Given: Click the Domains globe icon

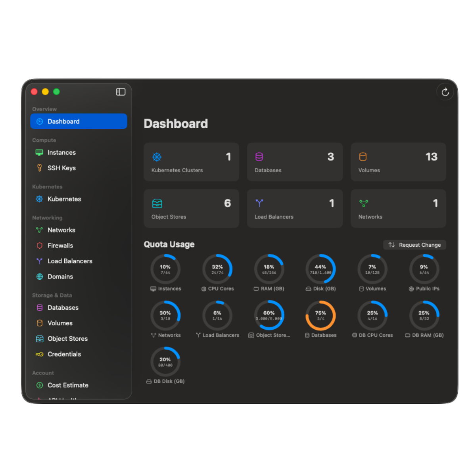Looking at the screenshot, I should click(39, 276).
